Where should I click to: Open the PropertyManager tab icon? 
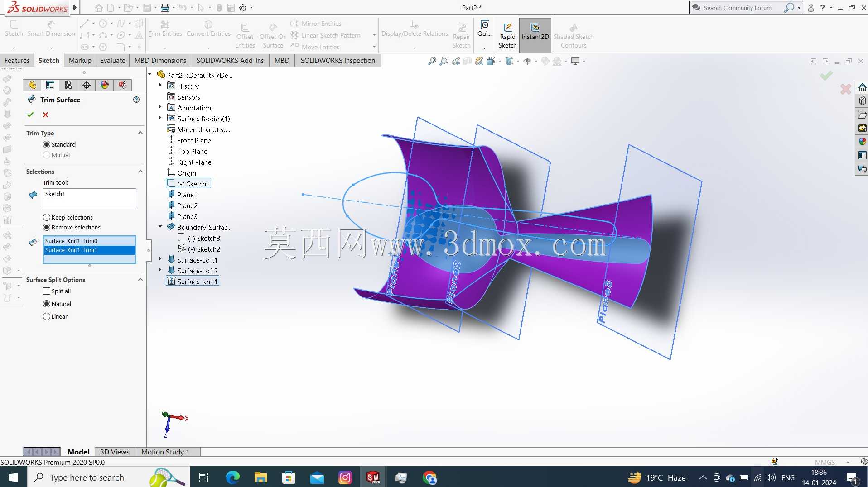[x=50, y=85]
